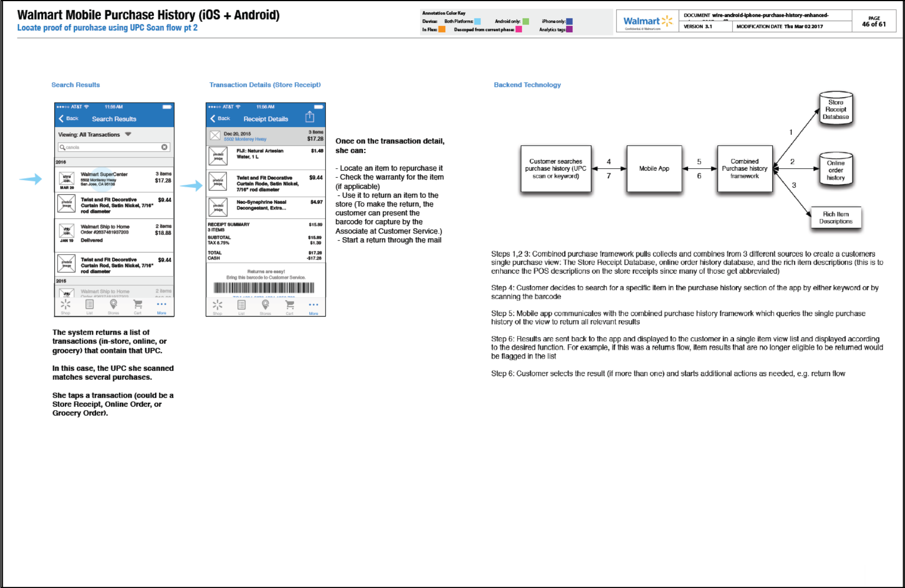Click the search magnifier icon beside canola
This screenshot has width=905, height=588.
click(x=62, y=147)
